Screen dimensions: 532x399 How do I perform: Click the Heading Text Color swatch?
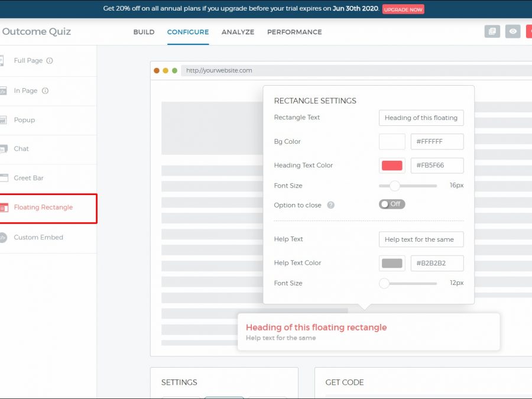392,166
